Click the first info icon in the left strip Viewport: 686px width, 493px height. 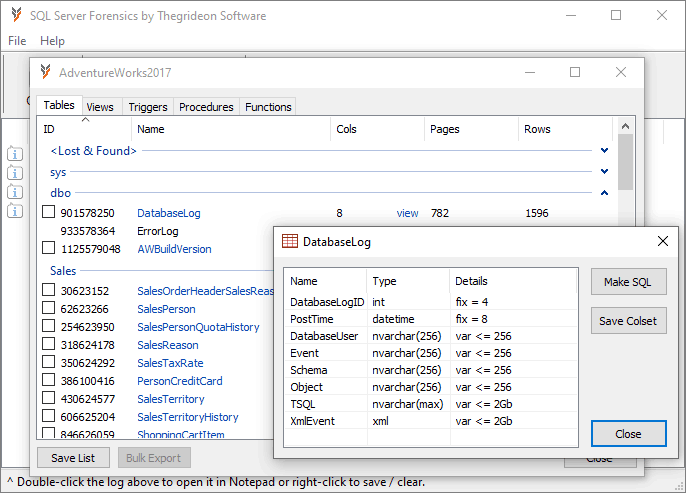15,154
